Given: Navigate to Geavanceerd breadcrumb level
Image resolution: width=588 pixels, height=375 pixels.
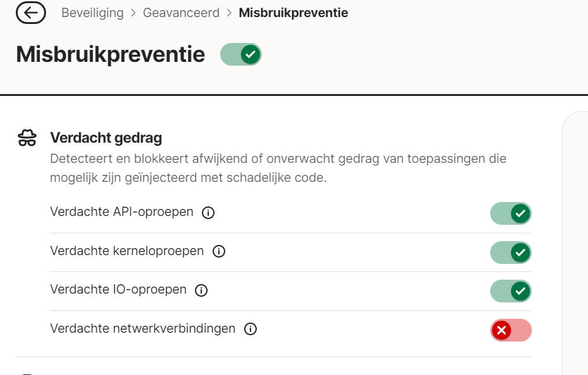Looking at the screenshot, I should tap(181, 13).
